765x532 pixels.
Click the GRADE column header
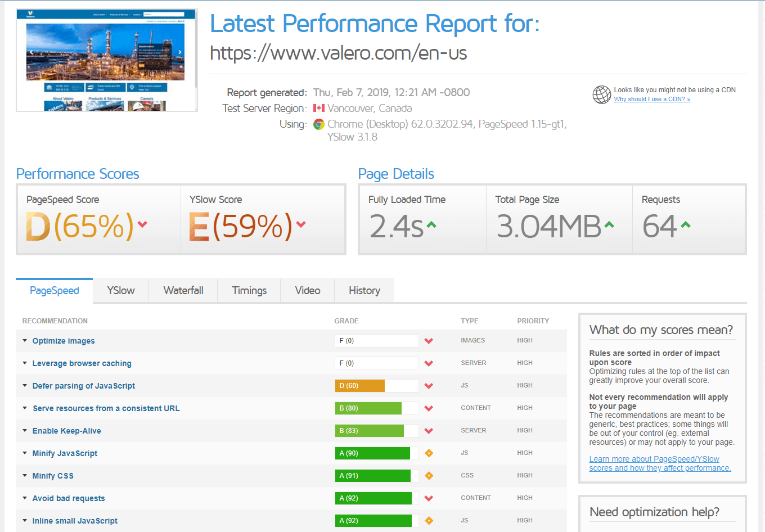pyautogui.click(x=346, y=321)
